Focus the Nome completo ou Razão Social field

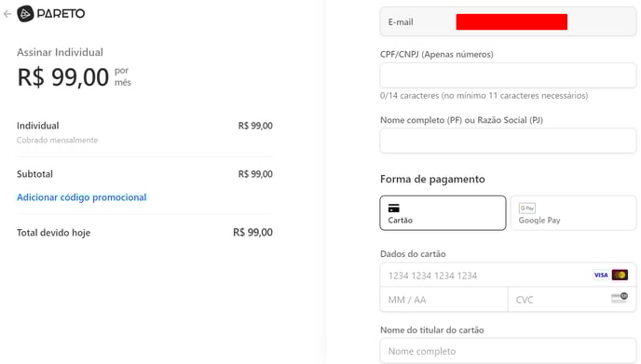click(x=508, y=141)
